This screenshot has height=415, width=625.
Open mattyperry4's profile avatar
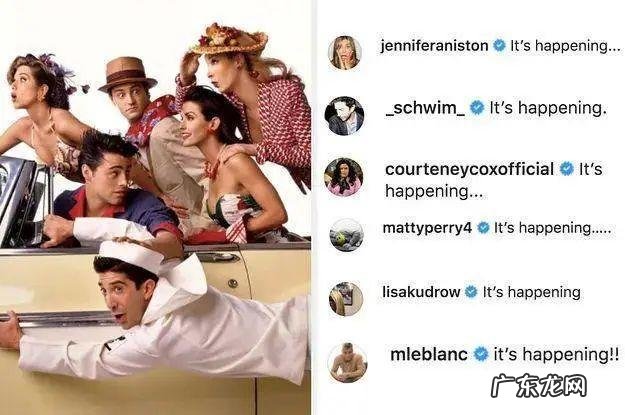click(346, 235)
